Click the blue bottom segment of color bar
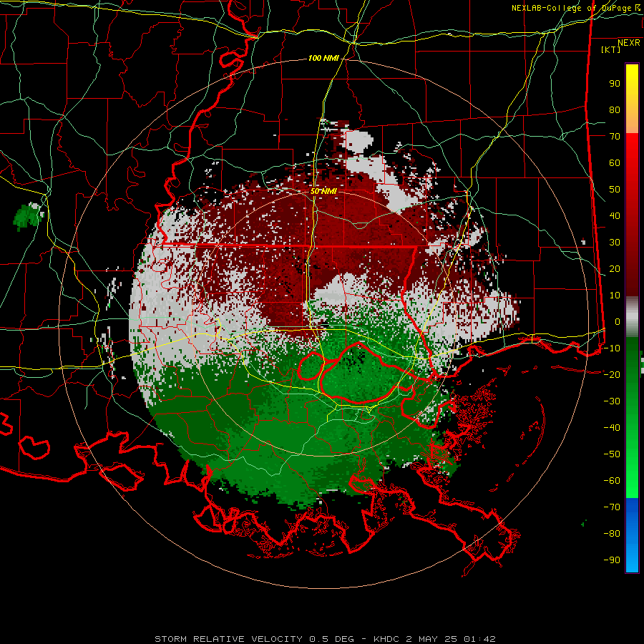This screenshot has height=644, width=644. point(632,535)
